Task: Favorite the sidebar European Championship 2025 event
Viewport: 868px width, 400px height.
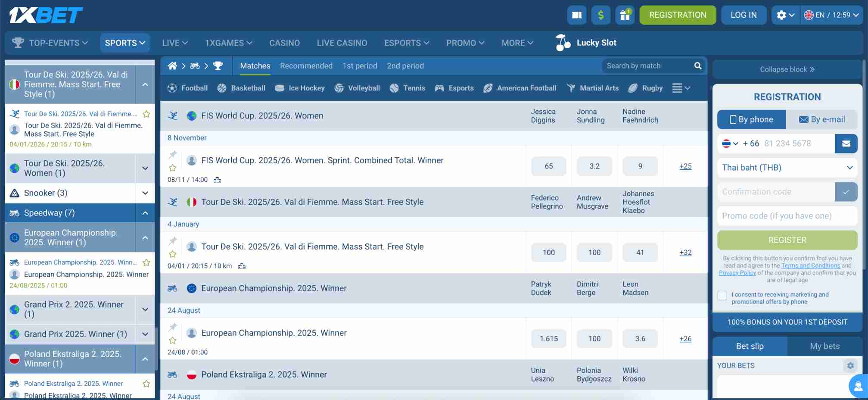Action: pos(146,262)
